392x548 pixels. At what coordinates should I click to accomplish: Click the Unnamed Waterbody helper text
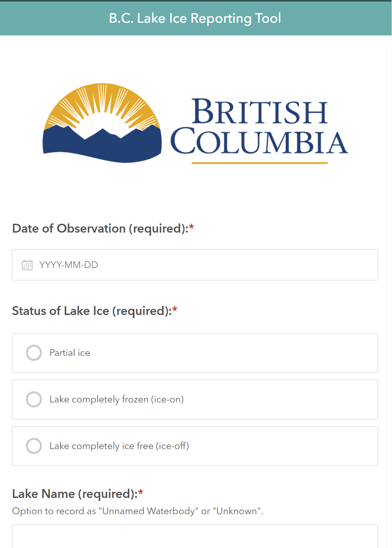[137, 511]
